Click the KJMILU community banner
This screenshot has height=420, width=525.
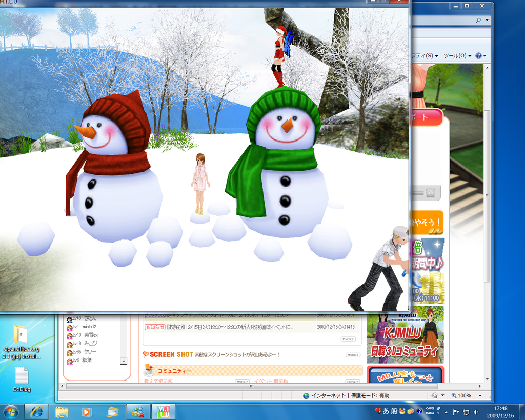[x=405, y=336]
